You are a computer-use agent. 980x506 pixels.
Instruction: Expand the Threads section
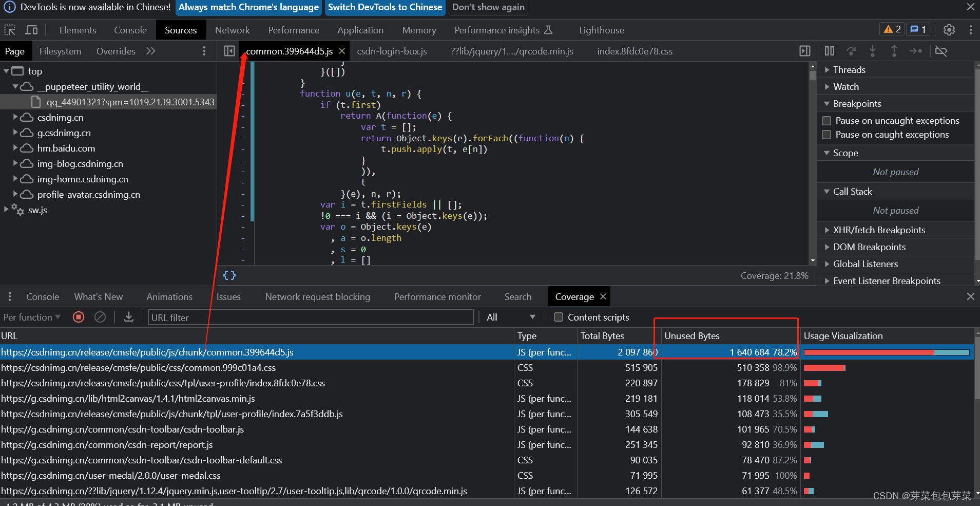[x=896, y=69]
